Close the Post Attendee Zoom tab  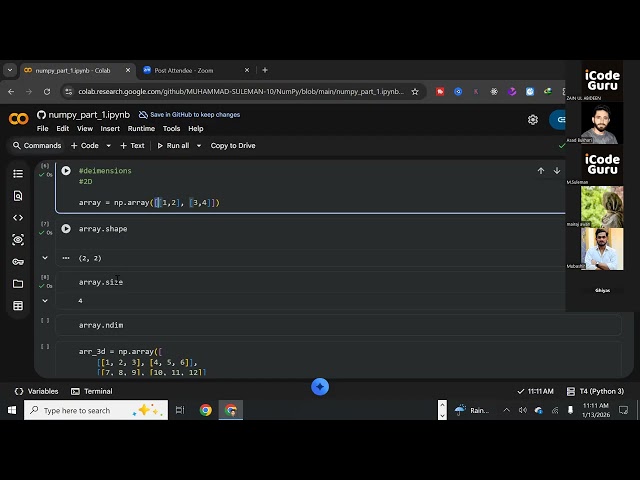247,70
